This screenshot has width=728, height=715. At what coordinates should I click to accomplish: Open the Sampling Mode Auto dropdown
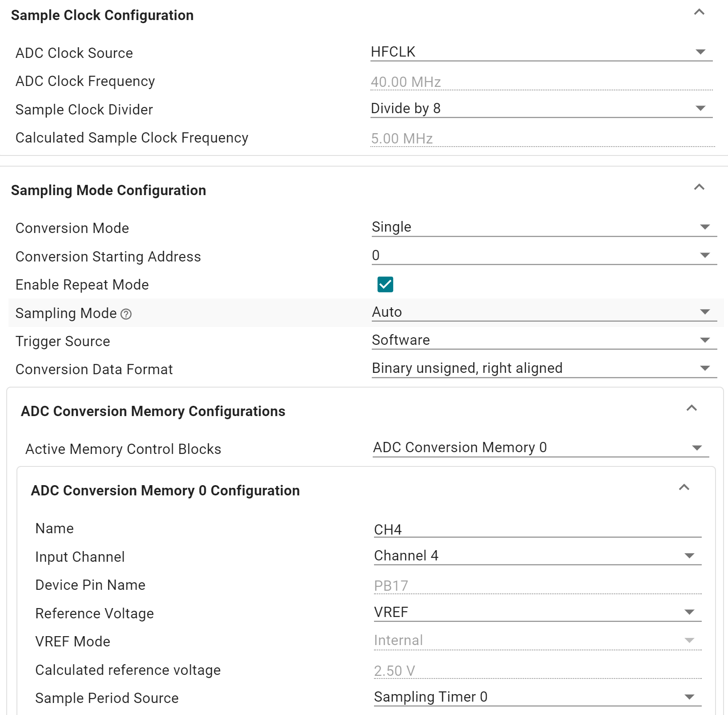click(544, 312)
